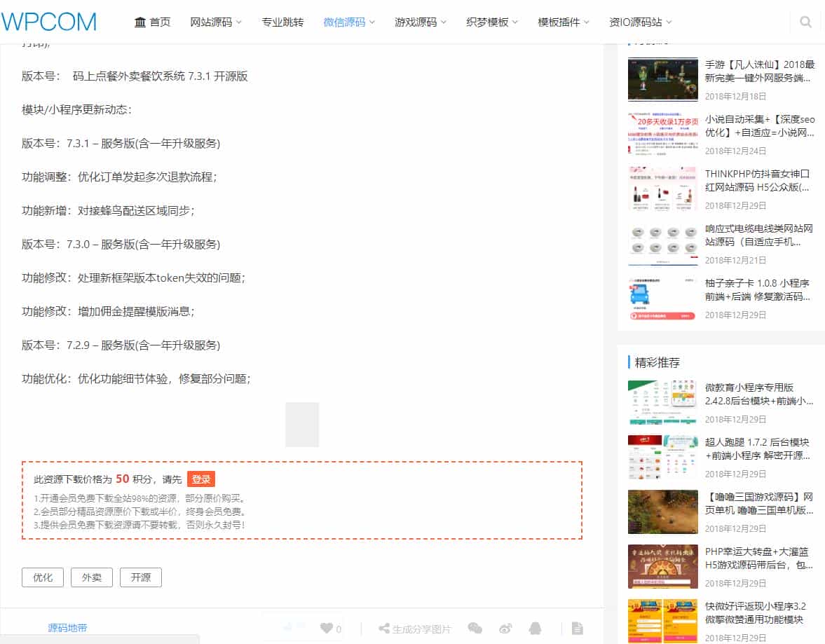825x644 pixels.
Task: Click the orange 登录 button
Action: [201, 479]
